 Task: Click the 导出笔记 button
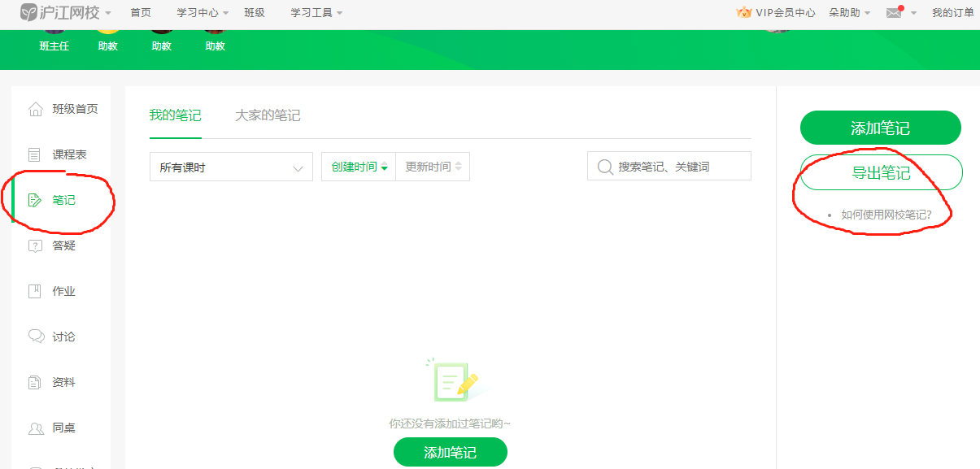pyautogui.click(x=881, y=172)
